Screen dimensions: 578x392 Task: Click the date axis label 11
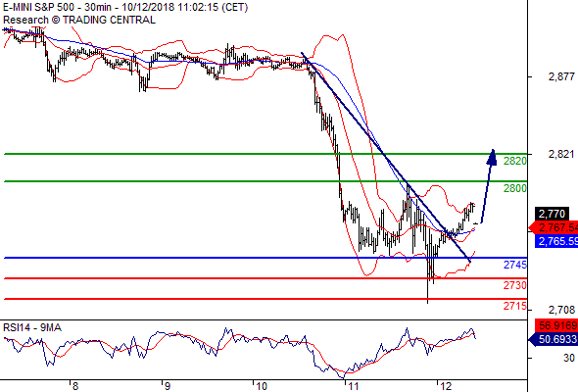pos(353,386)
